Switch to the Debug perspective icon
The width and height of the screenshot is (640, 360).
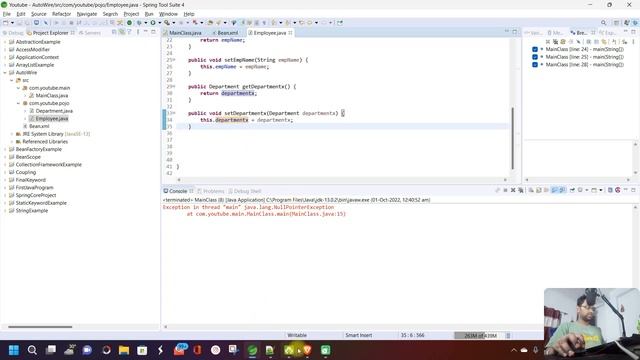(x=636, y=23)
